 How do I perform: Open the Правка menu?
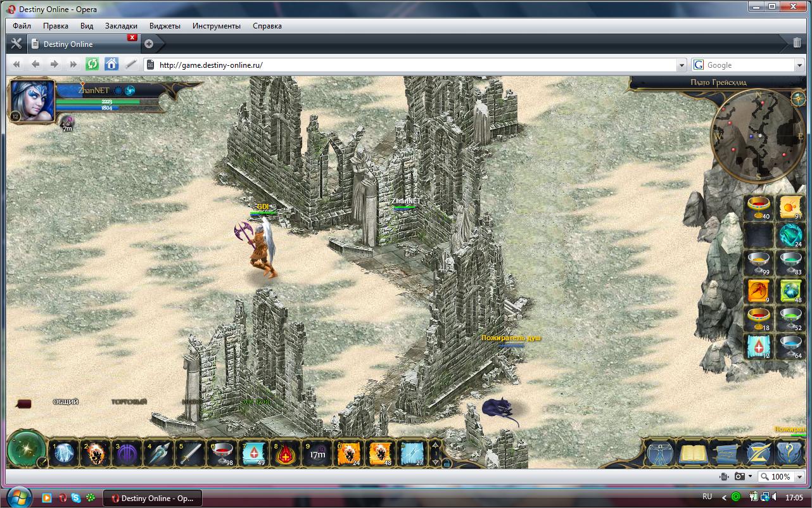[x=56, y=26]
